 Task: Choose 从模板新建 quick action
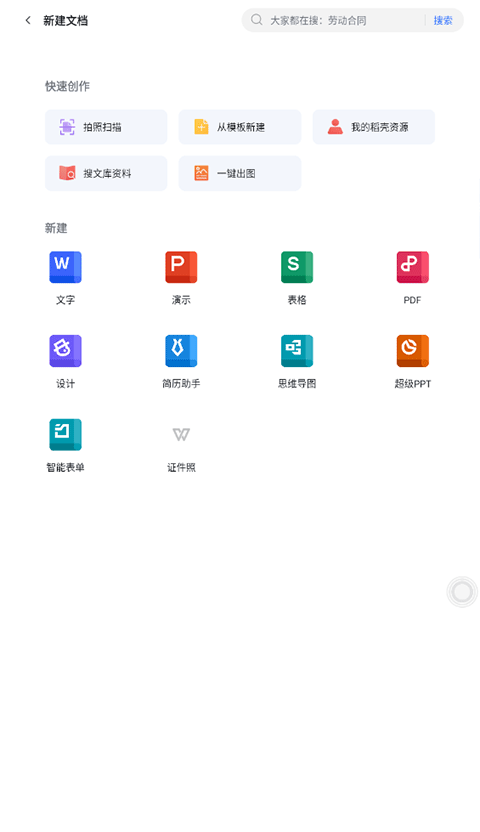240,127
